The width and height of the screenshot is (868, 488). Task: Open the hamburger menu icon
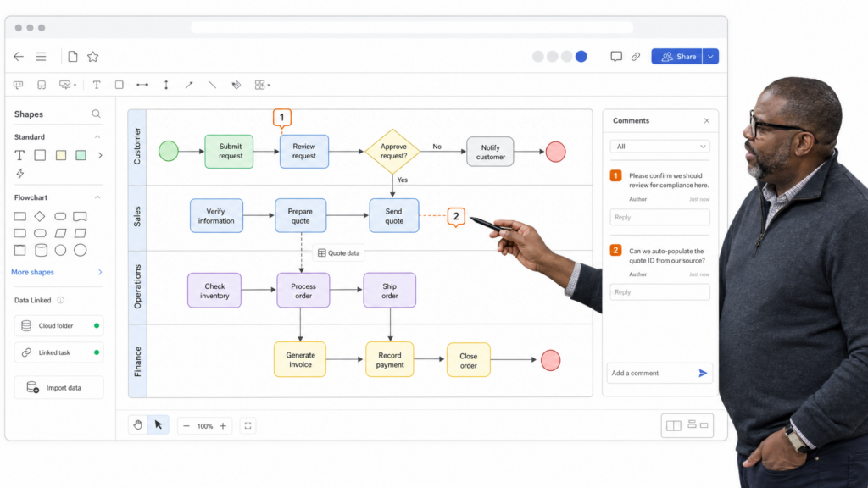coord(41,57)
